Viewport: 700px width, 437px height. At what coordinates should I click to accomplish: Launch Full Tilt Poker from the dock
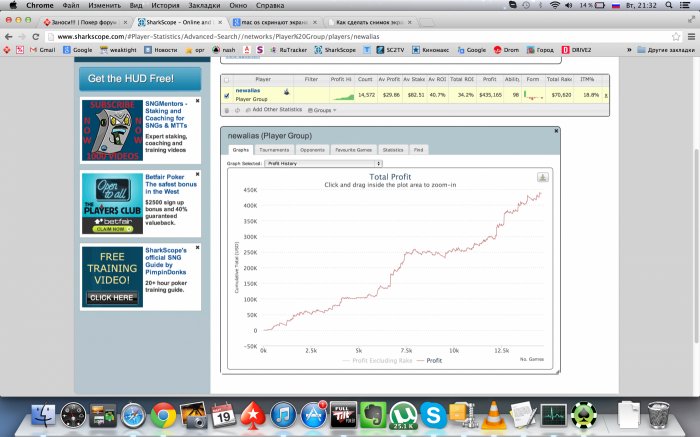click(343, 415)
